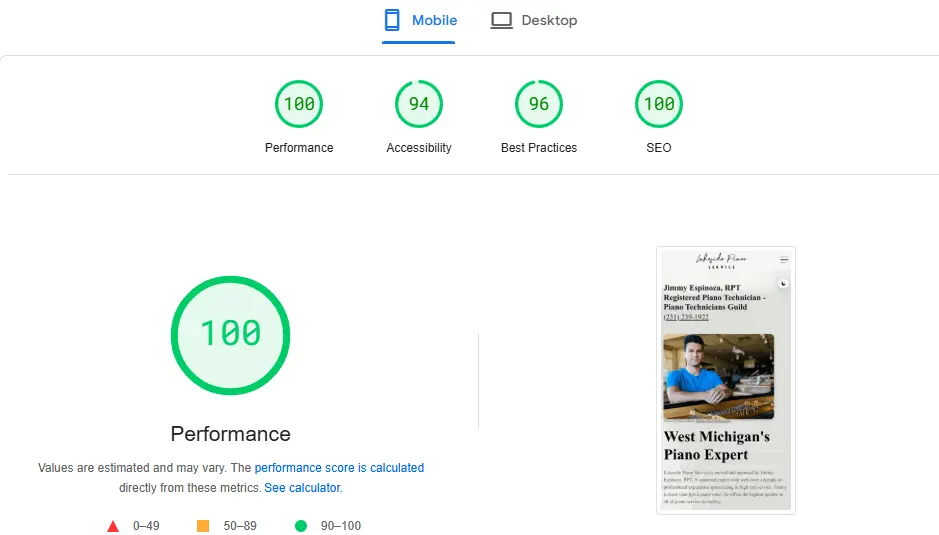The width and height of the screenshot is (939, 535).
Task: Click the dark mode toggle icon in preview
Action: click(783, 284)
